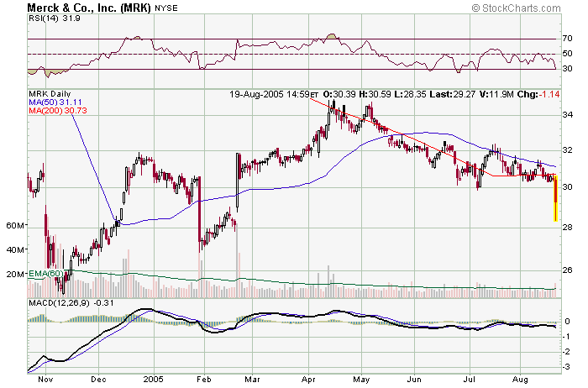
Task: Click the RSI 70 level axis label
Action: pos(567,39)
